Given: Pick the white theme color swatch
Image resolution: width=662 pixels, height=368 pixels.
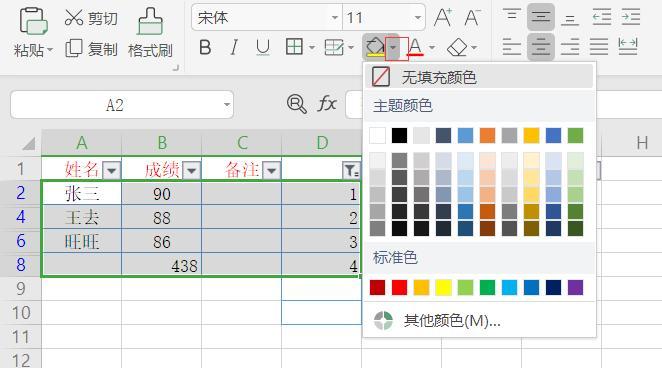Looking at the screenshot, I should pos(377,136).
